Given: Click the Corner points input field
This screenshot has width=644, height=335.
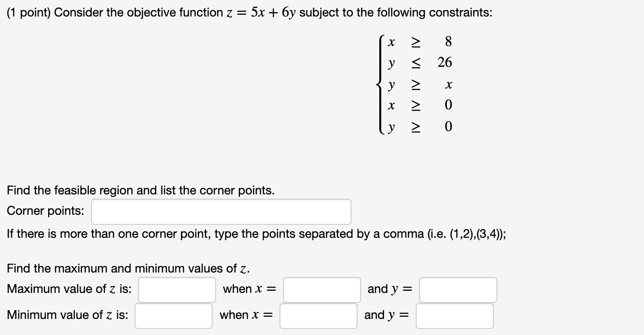Looking at the screenshot, I should tap(220, 211).
